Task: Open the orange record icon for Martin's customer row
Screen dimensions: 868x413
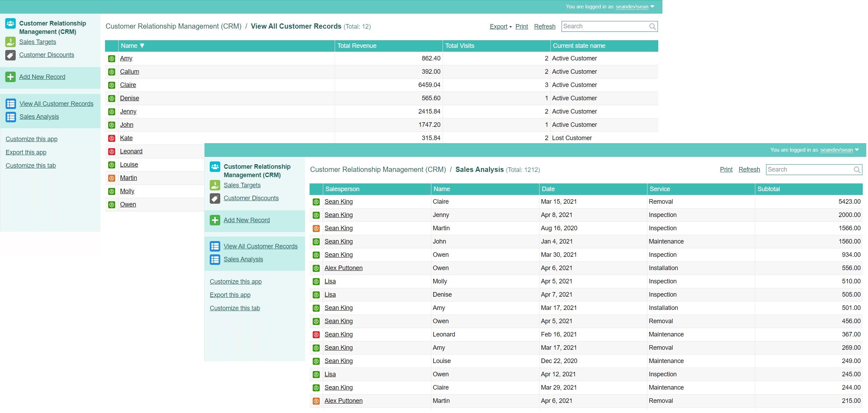Action: click(x=112, y=178)
